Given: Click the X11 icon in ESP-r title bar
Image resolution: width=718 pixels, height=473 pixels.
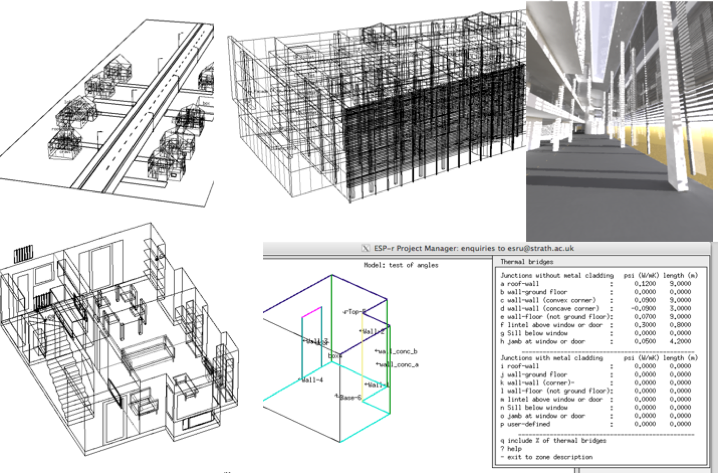Looking at the screenshot, I should [363, 247].
